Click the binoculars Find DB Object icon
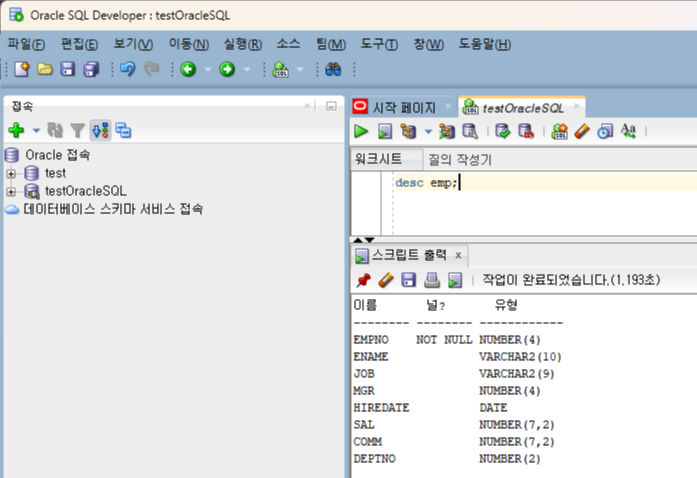Image resolution: width=697 pixels, height=478 pixels. coord(333,69)
